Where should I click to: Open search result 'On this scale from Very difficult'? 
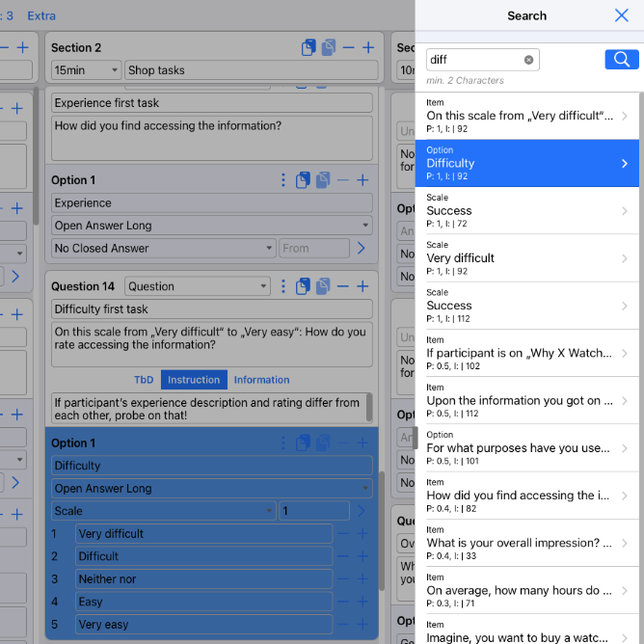coord(527,116)
